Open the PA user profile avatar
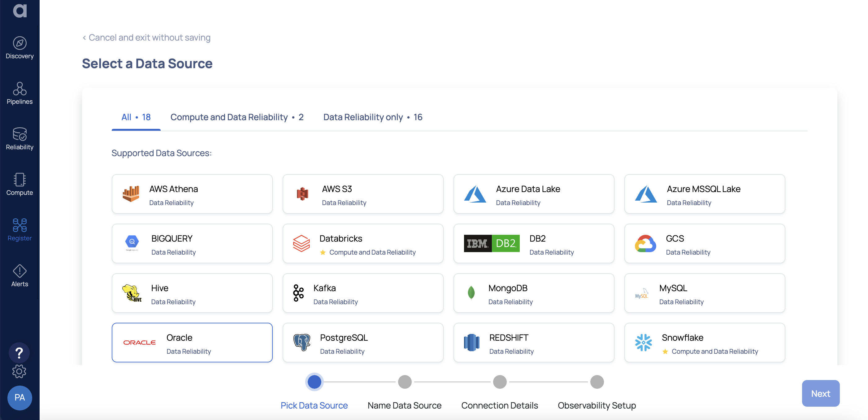868x420 pixels. pos(20,397)
